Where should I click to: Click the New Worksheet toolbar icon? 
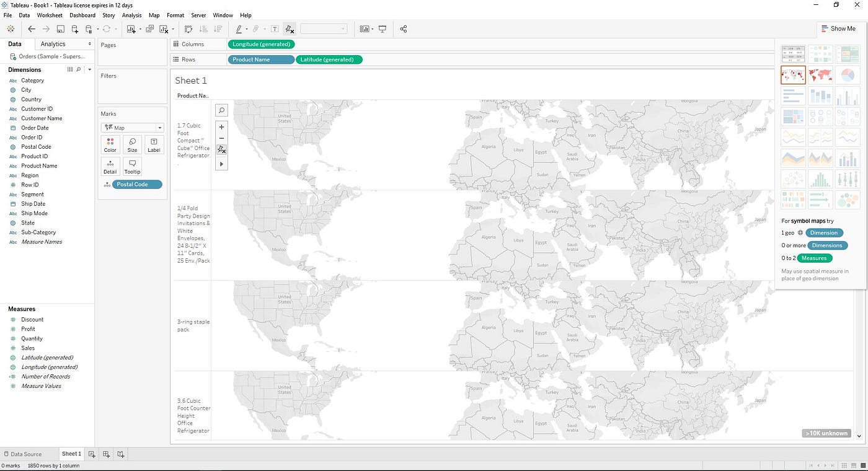[x=131, y=29]
